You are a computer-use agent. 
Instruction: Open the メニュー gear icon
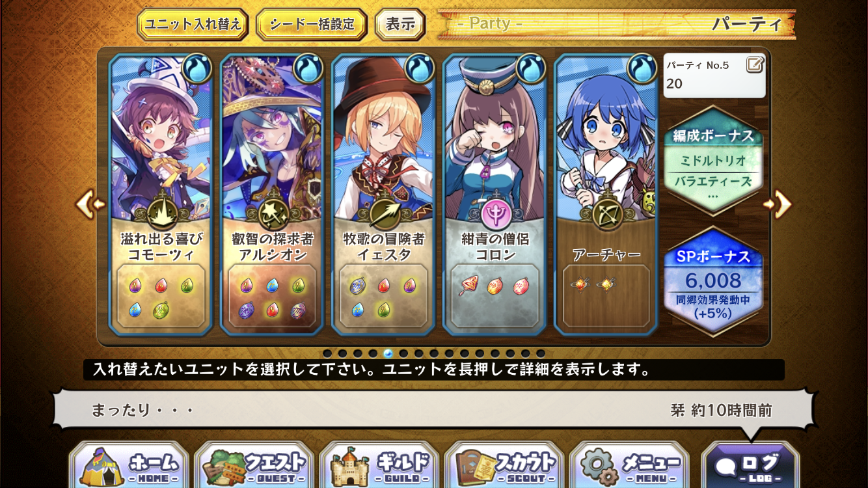tap(629, 466)
